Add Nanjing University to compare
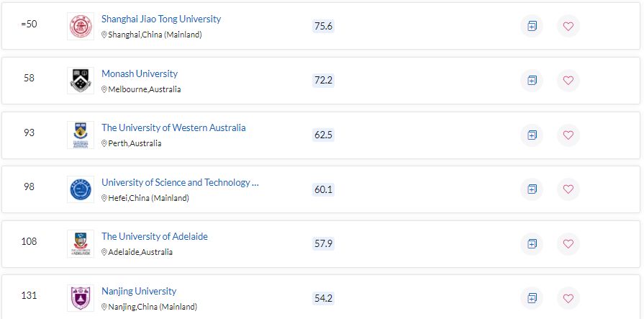The height and width of the screenshot is (319, 644). coord(532,298)
